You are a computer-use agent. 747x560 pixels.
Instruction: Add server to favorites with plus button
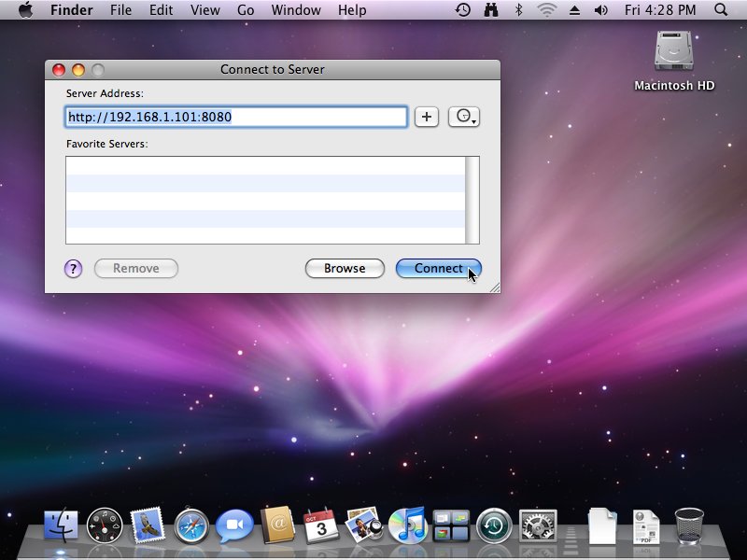tap(427, 117)
